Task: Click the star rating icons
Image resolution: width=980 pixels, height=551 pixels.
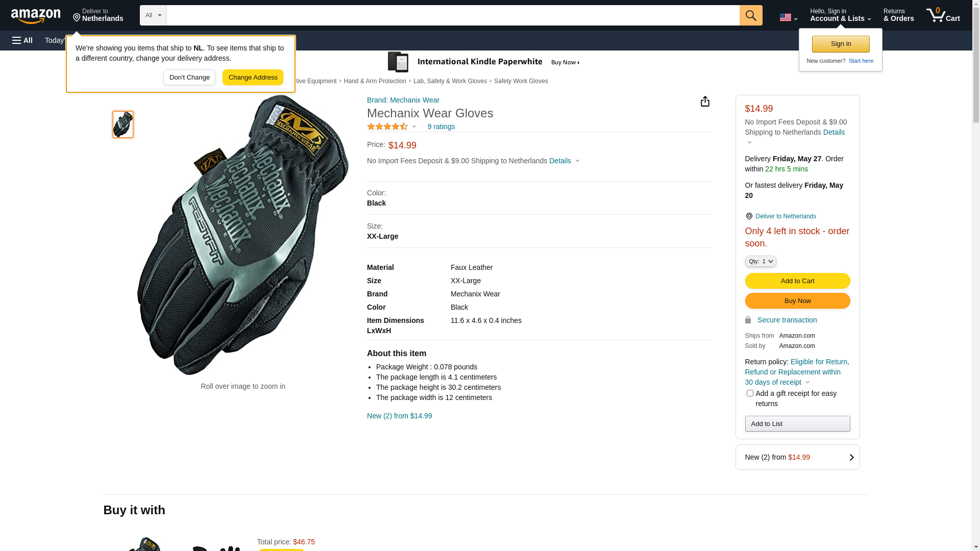Action: click(x=387, y=127)
